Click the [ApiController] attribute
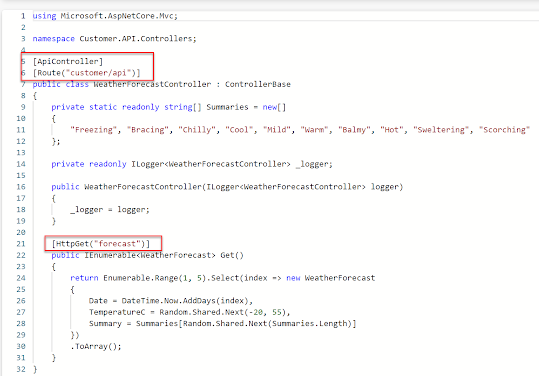The height and width of the screenshot is (376, 539). pos(68,62)
